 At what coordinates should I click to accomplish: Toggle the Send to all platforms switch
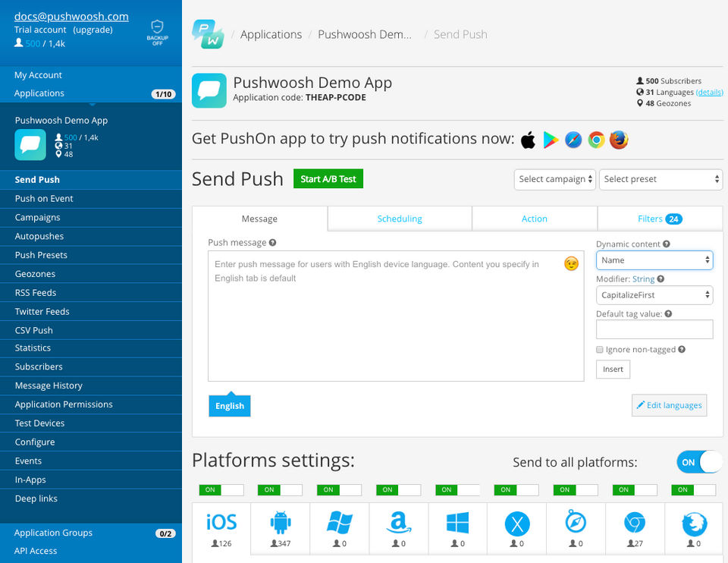click(x=700, y=462)
